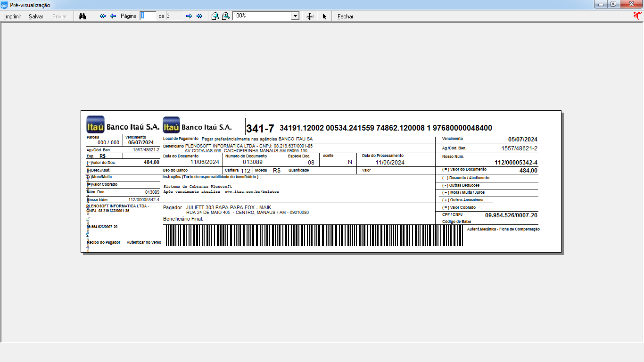Advance to the next page
The image size is (644, 362).
tap(189, 16)
